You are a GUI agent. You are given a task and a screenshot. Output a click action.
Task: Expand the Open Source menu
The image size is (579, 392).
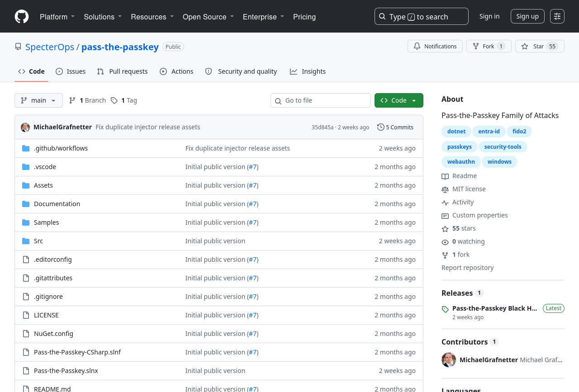click(209, 17)
